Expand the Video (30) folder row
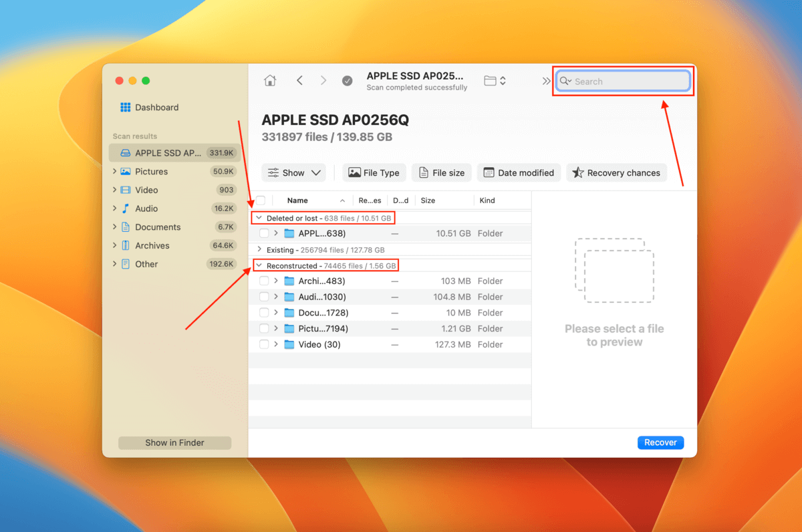Screen dimensions: 802x532 (x=276, y=345)
